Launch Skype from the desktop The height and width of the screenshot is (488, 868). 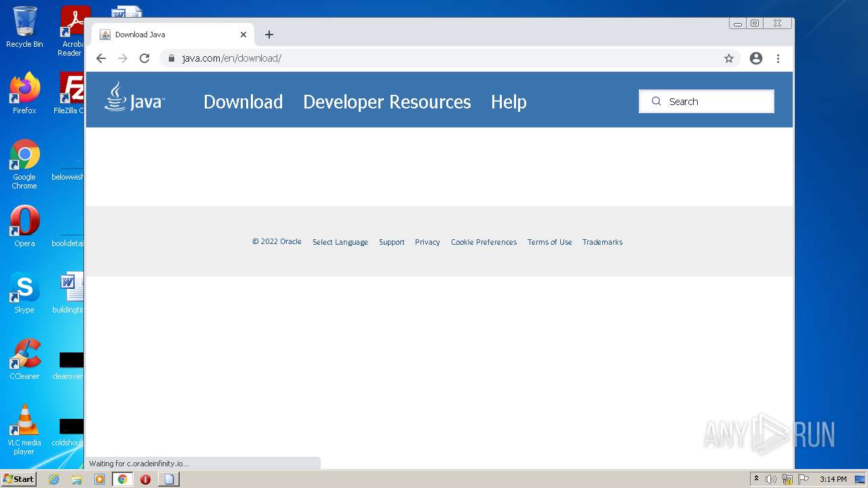coord(24,293)
